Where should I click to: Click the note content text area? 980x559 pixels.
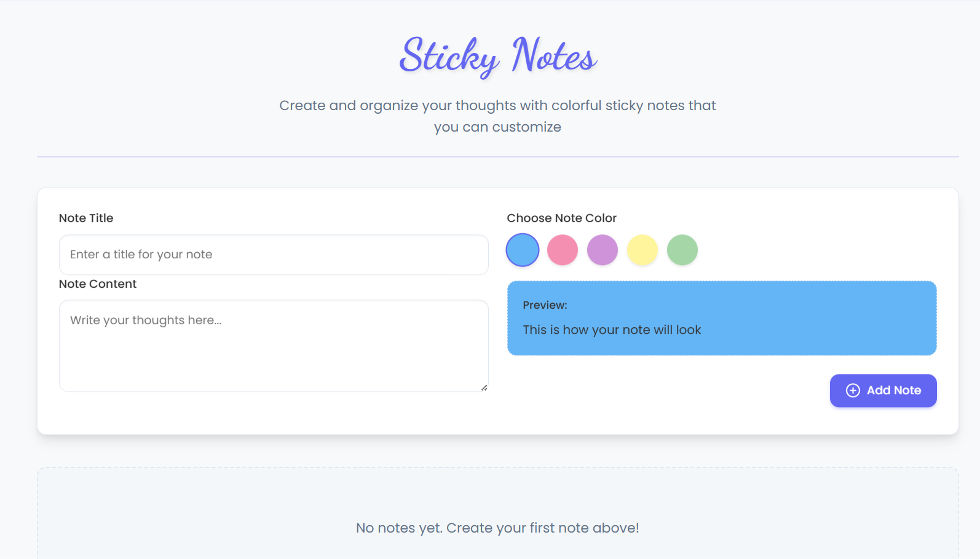(273, 344)
